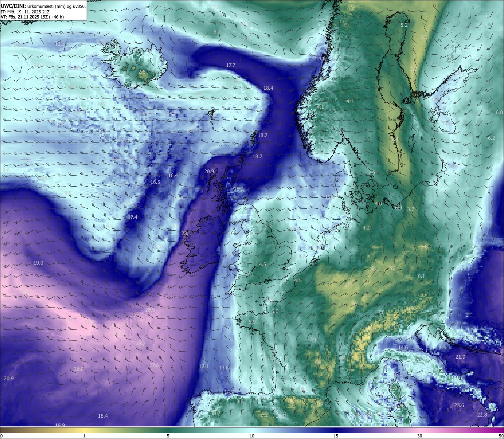The height and width of the screenshot is (439, 504).
Task: Click the 17.4 value in the Atlantic
Action: tap(133, 217)
